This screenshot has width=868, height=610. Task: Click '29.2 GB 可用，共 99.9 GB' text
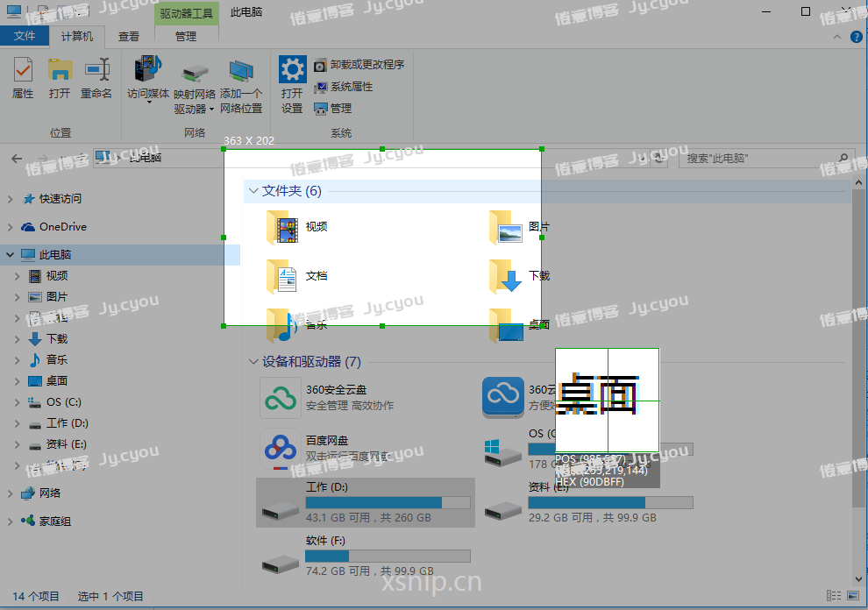[593, 518]
